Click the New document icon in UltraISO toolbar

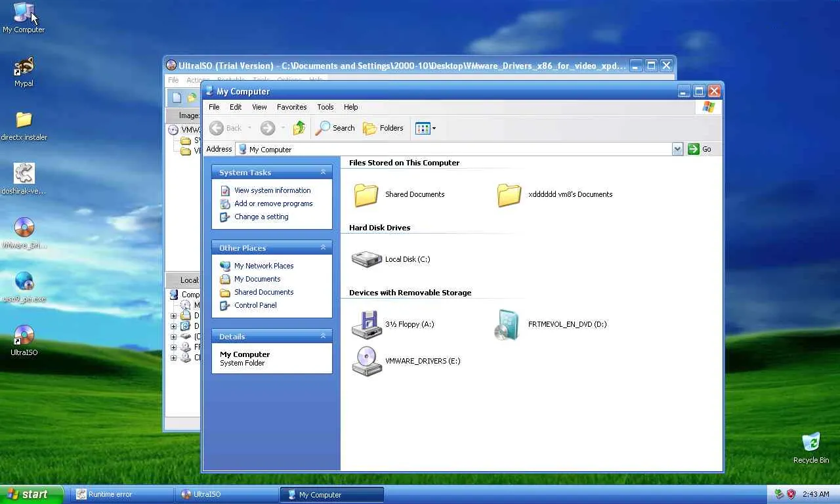point(177,98)
